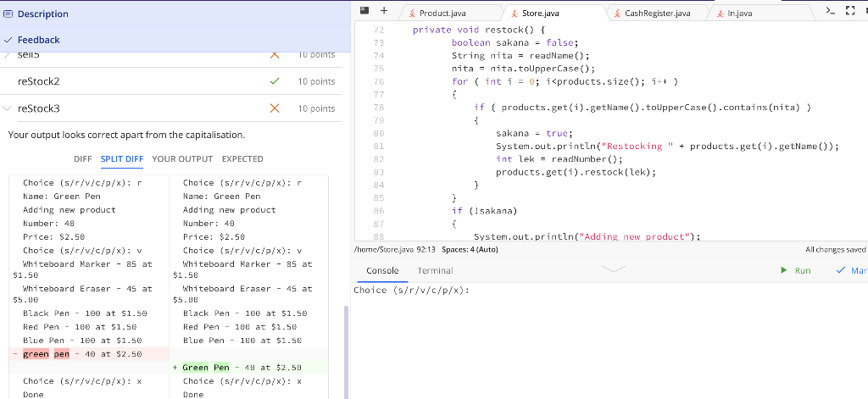The height and width of the screenshot is (399, 868).
Task: Select the Console tab
Action: tap(382, 270)
